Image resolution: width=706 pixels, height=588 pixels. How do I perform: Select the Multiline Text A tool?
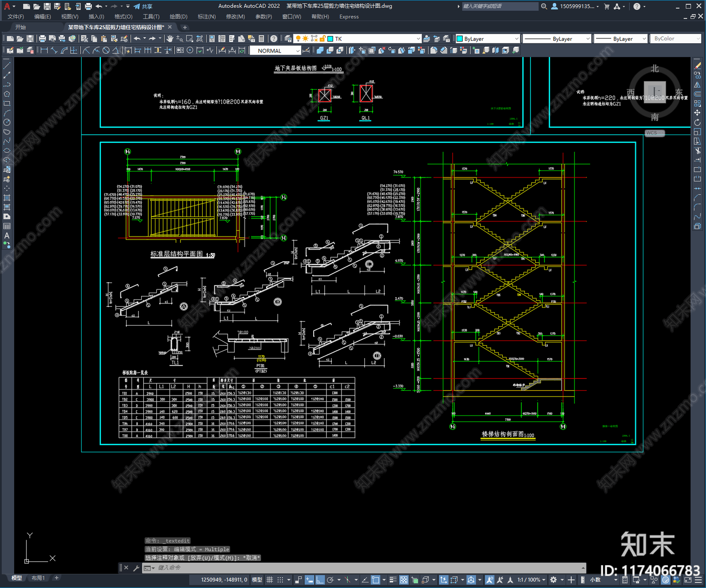[7, 236]
